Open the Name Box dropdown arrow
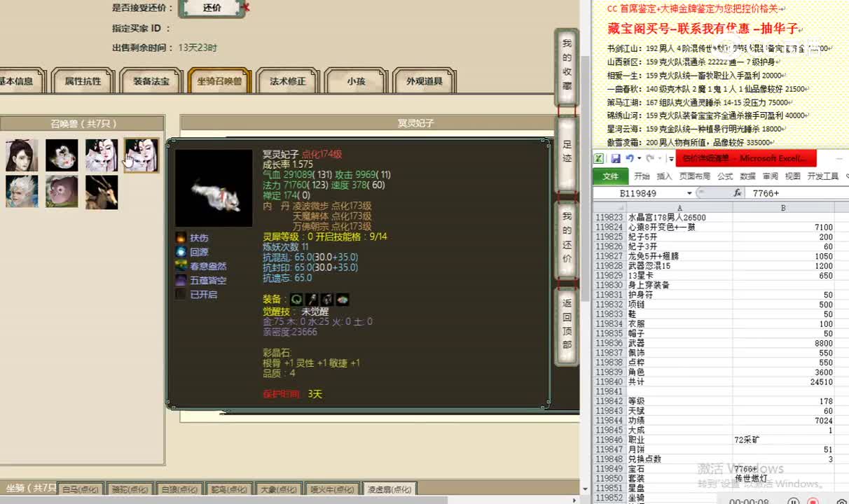 pos(689,193)
